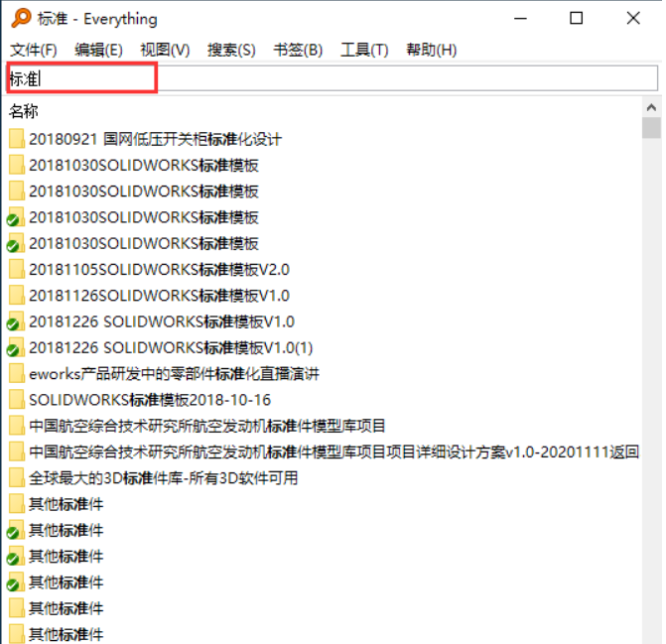Viewport: 666px width, 644px height.
Task: Open the 搜索(S) menu
Action: 231,50
